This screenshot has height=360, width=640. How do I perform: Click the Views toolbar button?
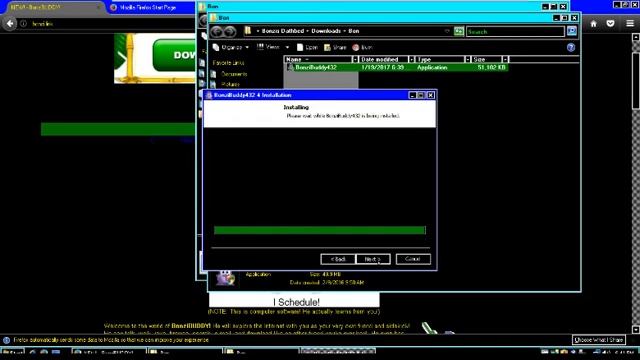click(269, 47)
